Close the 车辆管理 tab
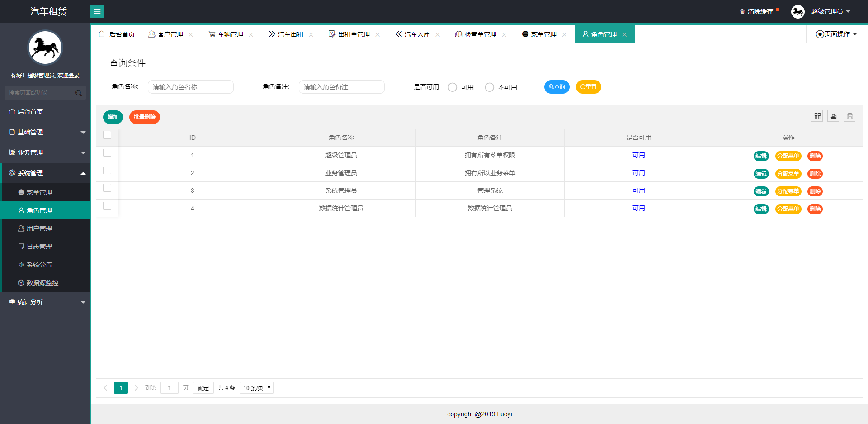 (x=251, y=34)
